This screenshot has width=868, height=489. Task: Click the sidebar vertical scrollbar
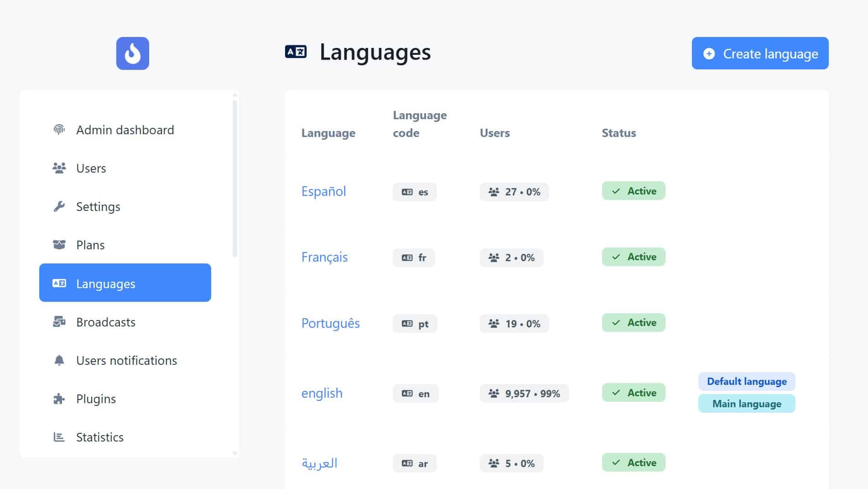coord(235,179)
